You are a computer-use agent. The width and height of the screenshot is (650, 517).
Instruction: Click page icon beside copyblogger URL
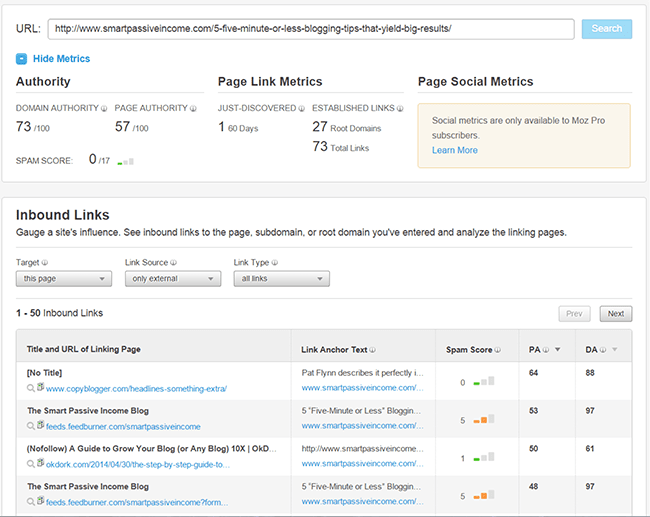tap(40, 387)
